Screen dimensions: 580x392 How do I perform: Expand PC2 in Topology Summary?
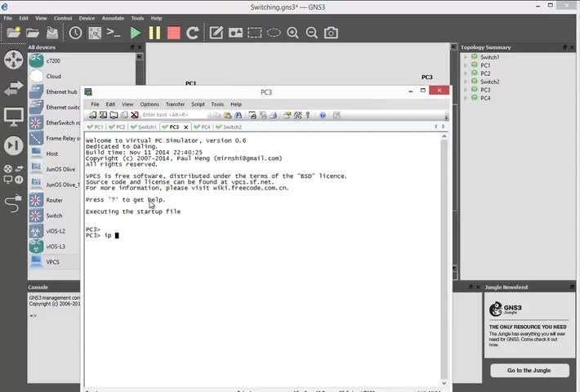click(466, 73)
